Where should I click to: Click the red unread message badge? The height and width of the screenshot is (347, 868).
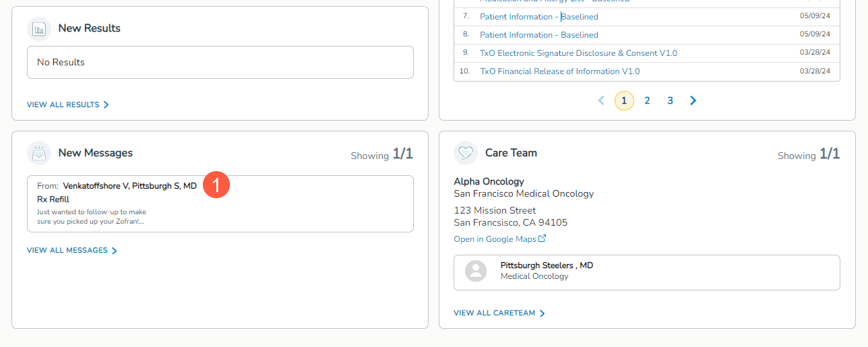[x=217, y=185]
